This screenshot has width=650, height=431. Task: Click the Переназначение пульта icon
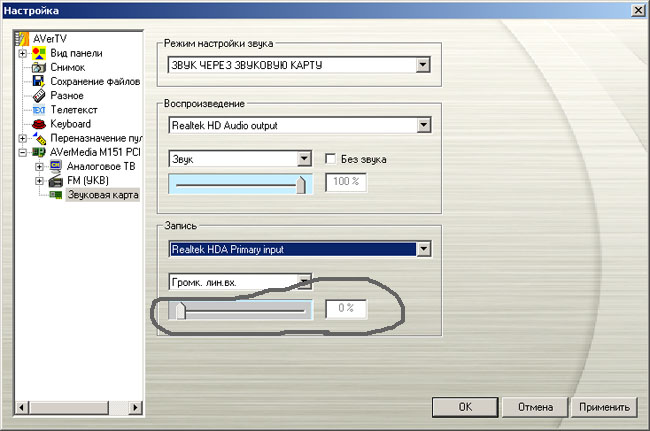pos(39,138)
